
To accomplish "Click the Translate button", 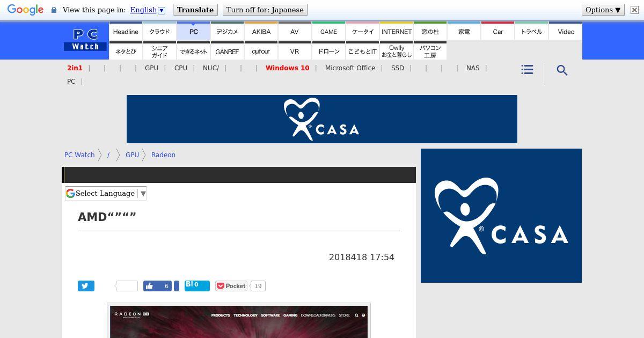I will pos(195,10).
